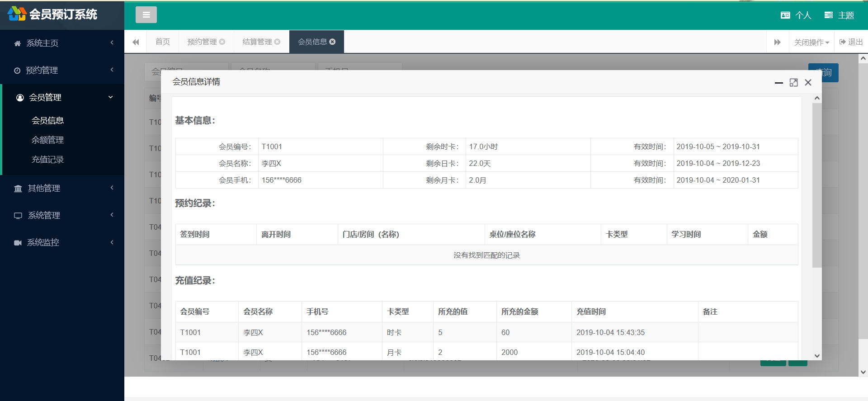The image size is (868, 401).
Task: Open the 主题 theme link
Action: click(x=840, y=15)
